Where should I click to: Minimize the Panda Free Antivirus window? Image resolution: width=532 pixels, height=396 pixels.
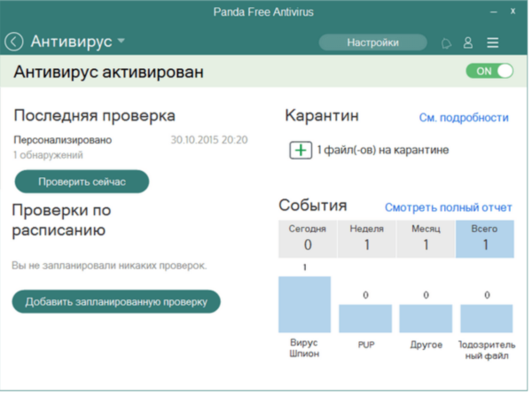point(494,12)
